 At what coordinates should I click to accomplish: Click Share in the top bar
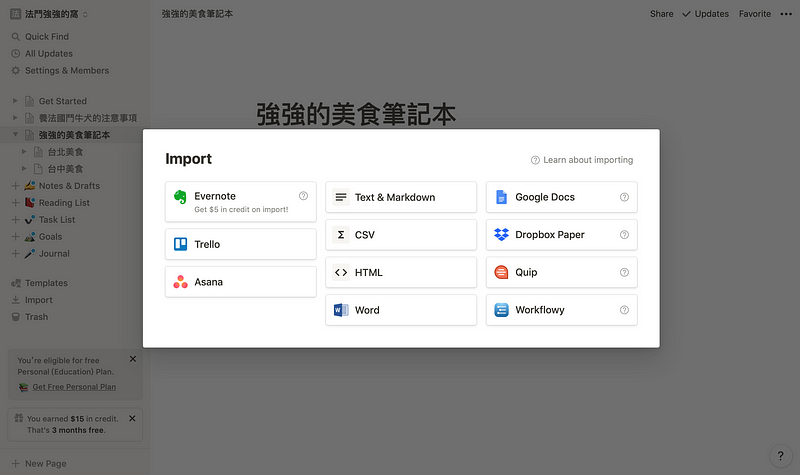point(662,14)
